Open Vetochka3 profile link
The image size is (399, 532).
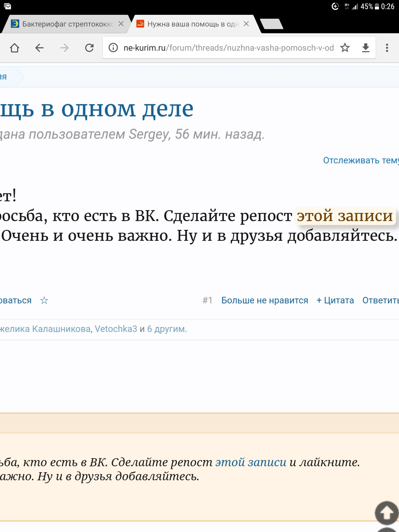pos(116,329)
